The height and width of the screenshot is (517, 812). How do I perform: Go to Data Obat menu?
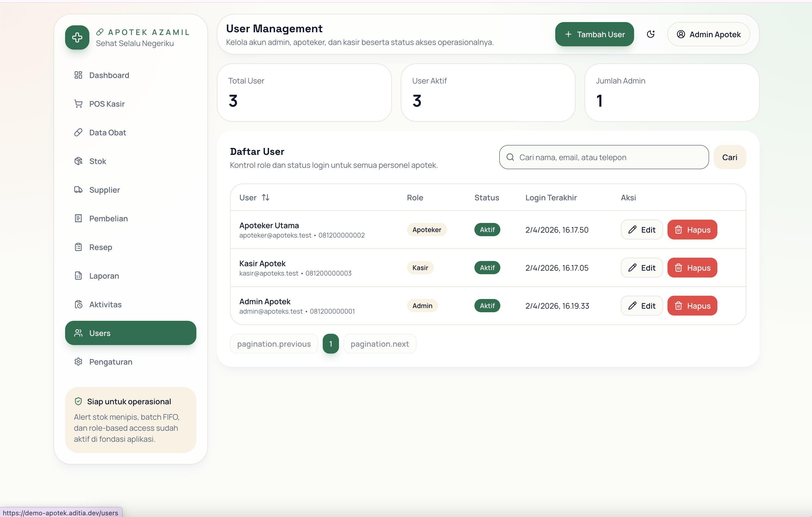tap(108, 133)
